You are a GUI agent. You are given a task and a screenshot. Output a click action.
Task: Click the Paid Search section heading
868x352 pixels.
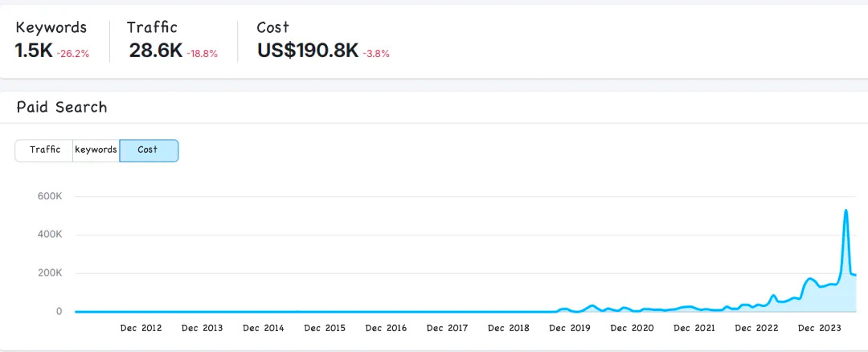(x=62, y=107)
